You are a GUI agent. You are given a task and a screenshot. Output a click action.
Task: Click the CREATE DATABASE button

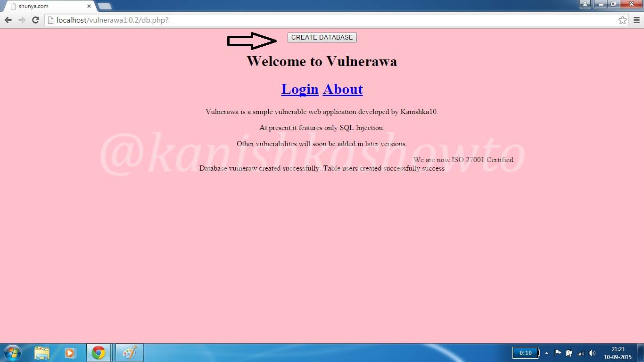(322, 37)
